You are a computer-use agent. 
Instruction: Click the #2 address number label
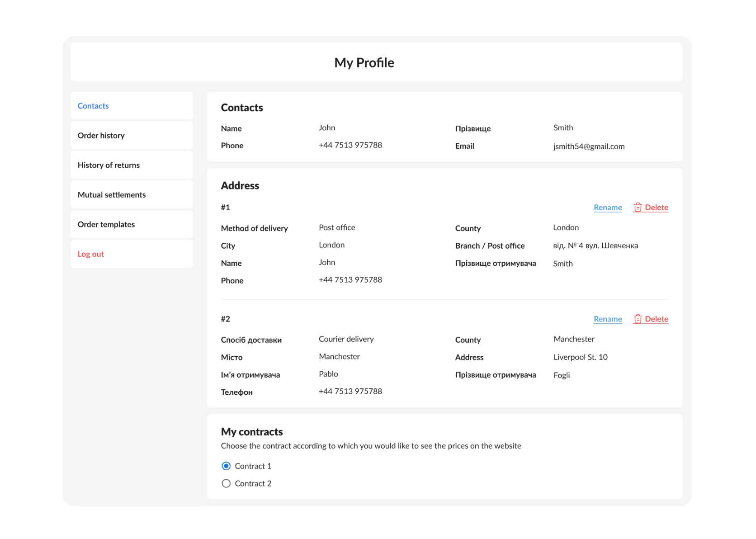pyautogui.click(x=226, y=319)
